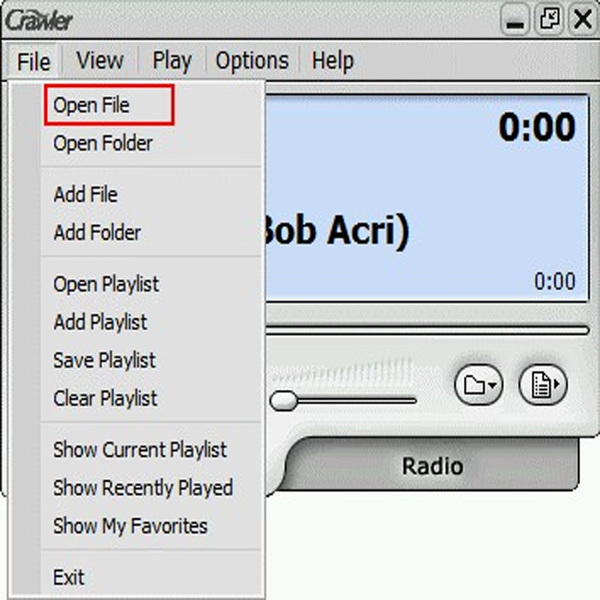Click Exit at bottom of File menu
Viewport: 600px width, 600px height.
pos(68,577)
